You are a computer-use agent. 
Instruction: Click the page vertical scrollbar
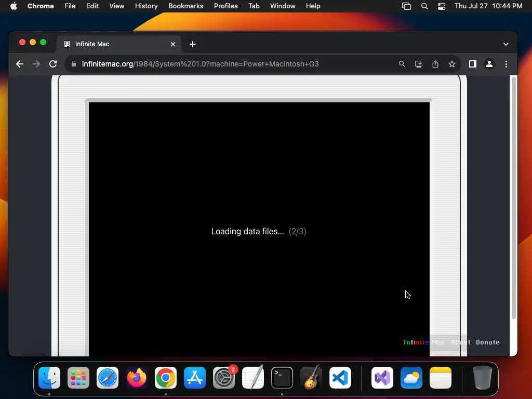[x=514, y=198]
